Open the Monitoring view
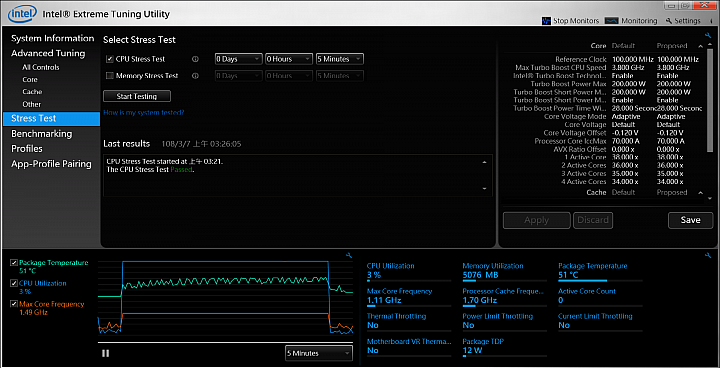Screen dimensions: 720x368 pyautogui.click(x=631, y=21)
